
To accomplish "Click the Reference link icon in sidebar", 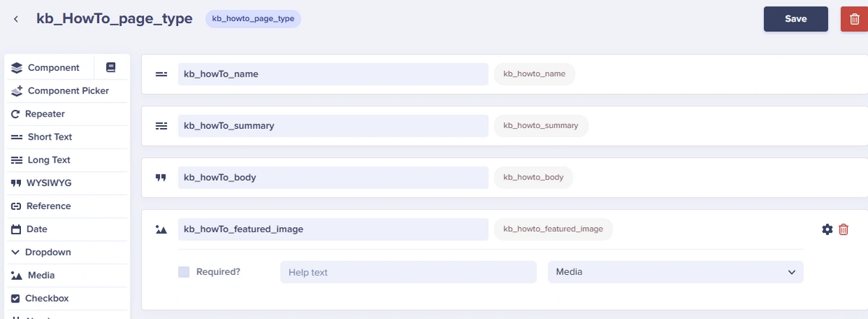I will coord(16,206).
